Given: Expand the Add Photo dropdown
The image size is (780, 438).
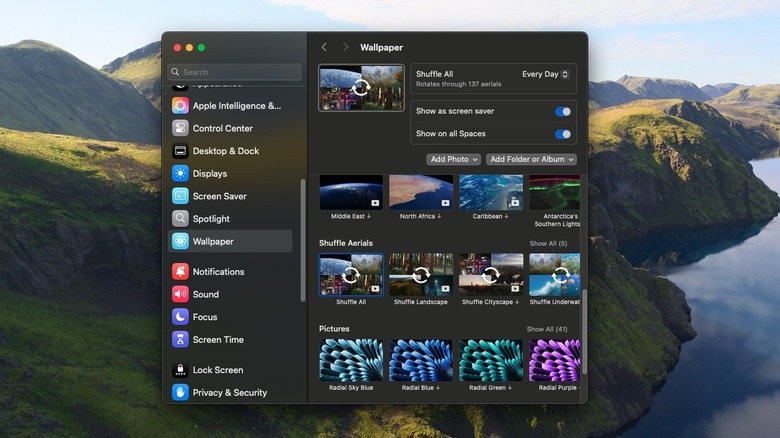Looking at the screenshot, I should [454, 159].
